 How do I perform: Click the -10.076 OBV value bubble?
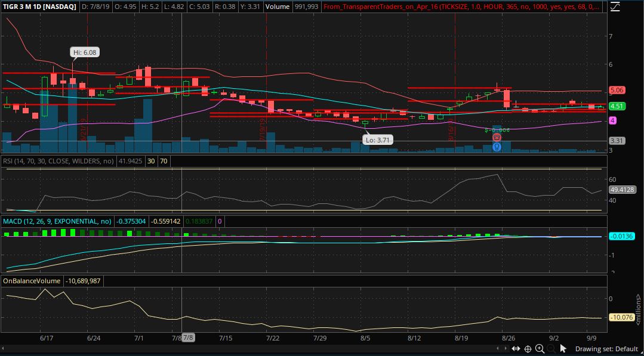(621, 318)
